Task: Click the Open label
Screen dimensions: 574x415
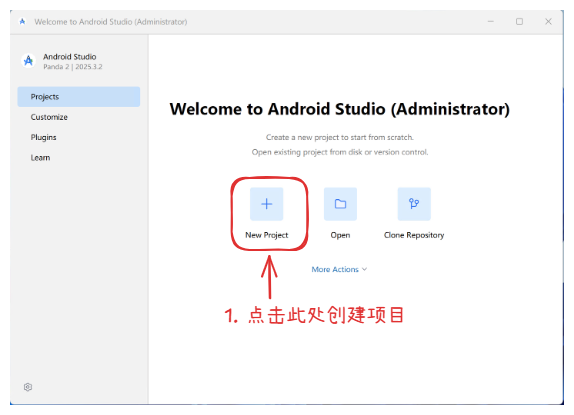Action: pyautogui.click(x=340, y=235)
